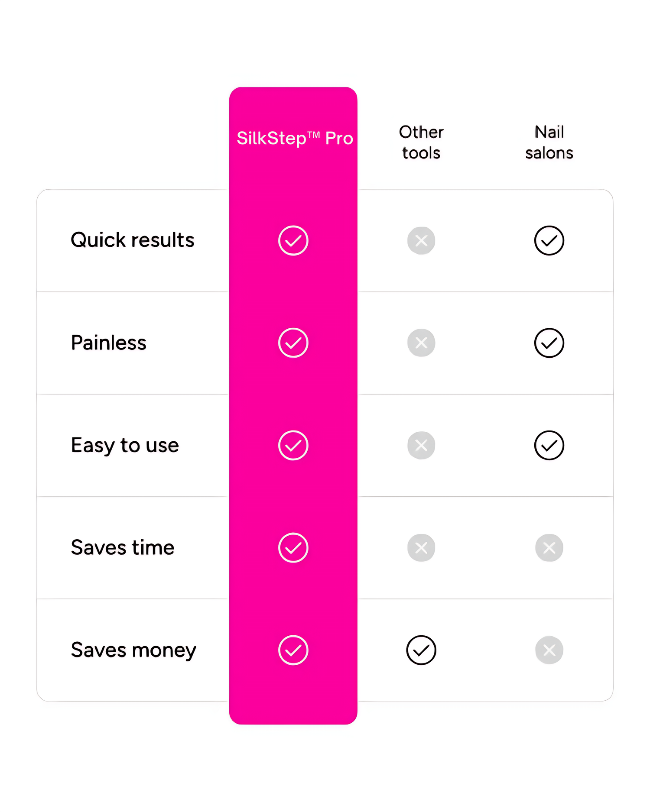Select the Quick results row label
Viewport: 650px width, 812px height.
tap(133, 240)
